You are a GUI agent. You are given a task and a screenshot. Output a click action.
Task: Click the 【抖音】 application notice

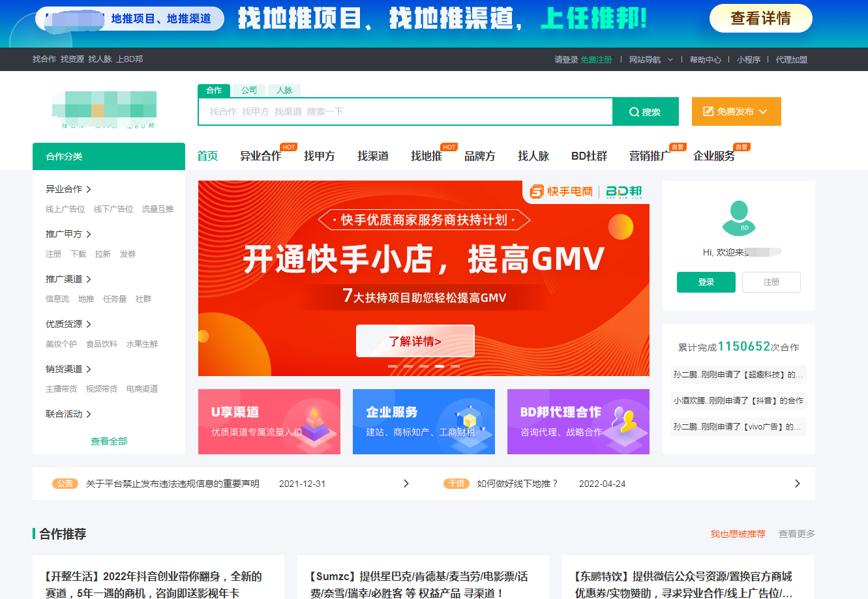click(738, 401)
